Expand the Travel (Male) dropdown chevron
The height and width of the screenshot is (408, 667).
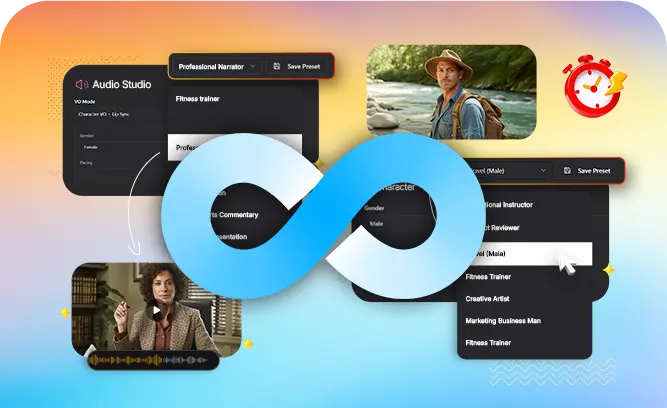543,171
